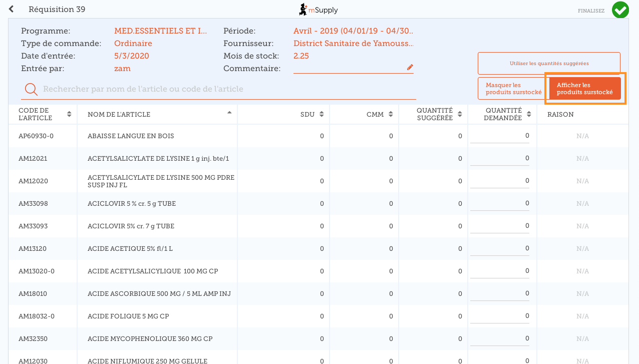Edit requested quantity for ABAISSE LANGUE EN BOIS
639x364 pixels.
[x=500, y=136]
